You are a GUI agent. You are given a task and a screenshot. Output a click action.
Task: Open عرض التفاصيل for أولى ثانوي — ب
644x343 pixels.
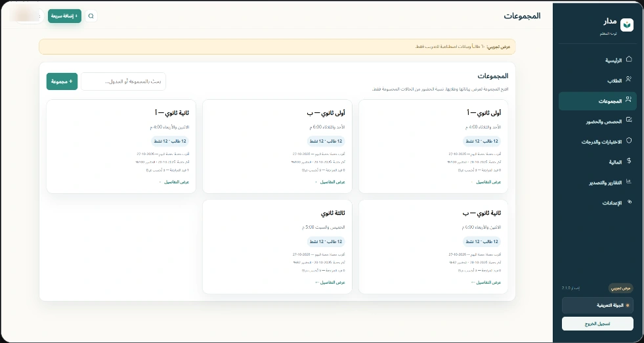[x=330, y=182]
